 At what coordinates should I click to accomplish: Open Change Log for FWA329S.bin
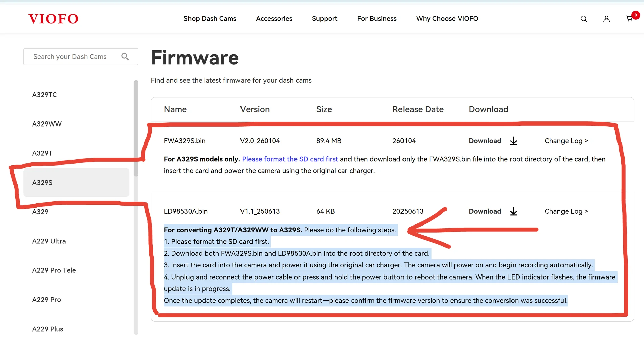(x=567, y=141)
